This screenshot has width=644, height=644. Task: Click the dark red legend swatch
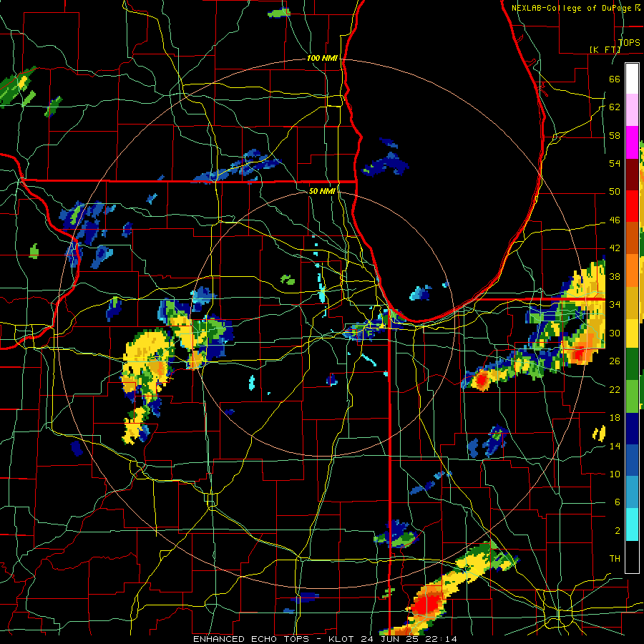632,174
